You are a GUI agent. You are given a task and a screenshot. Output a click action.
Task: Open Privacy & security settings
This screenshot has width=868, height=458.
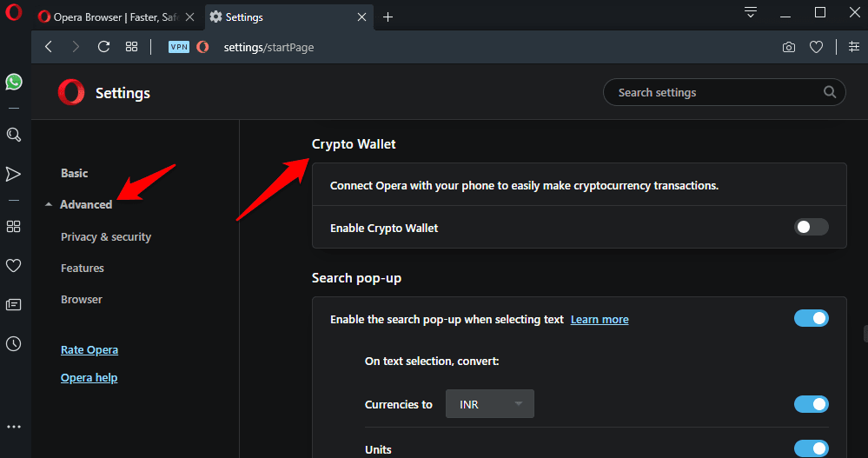(106, 237)
